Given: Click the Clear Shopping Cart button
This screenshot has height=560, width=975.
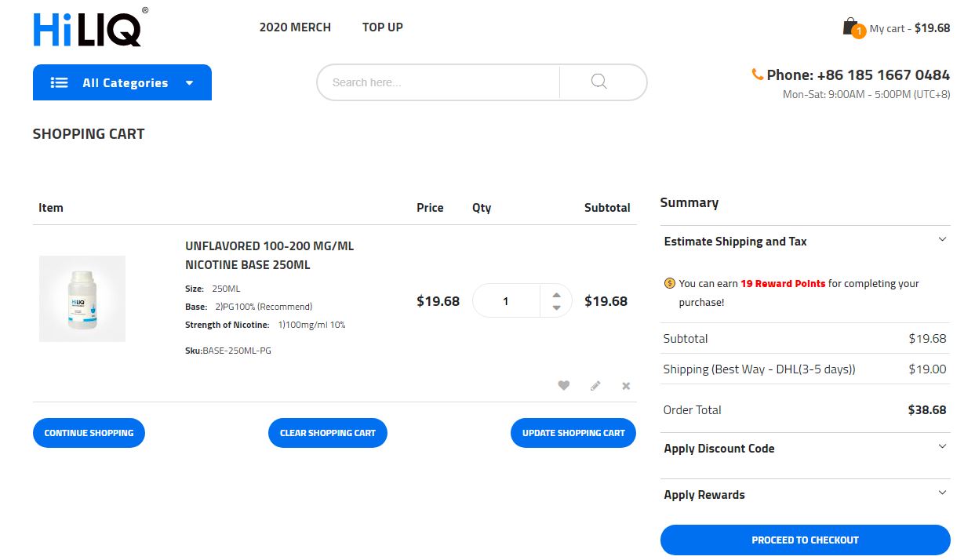Looking at the screenshot, I should 328,433.
